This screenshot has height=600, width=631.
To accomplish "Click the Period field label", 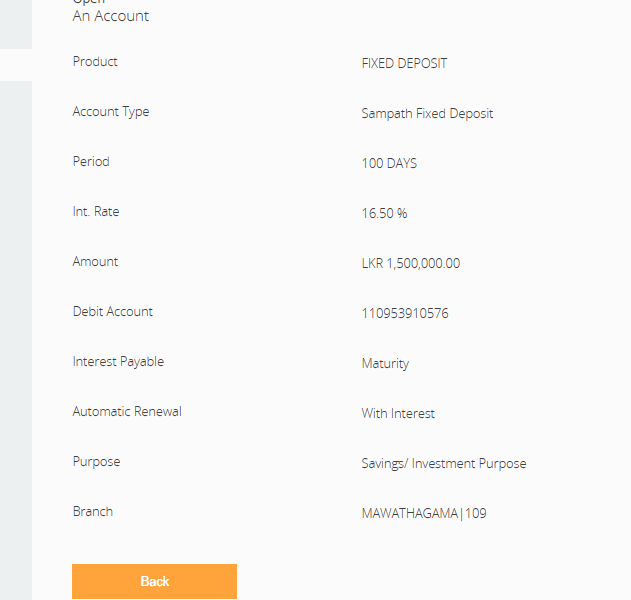I will tap(91, 162).
